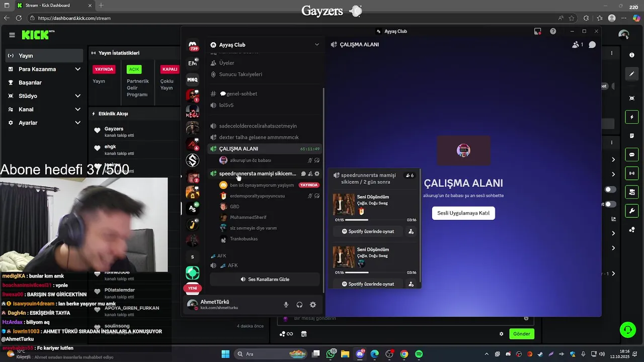Open green headset support button
Screen dimensions: 644x362
(x=627, y=330)
